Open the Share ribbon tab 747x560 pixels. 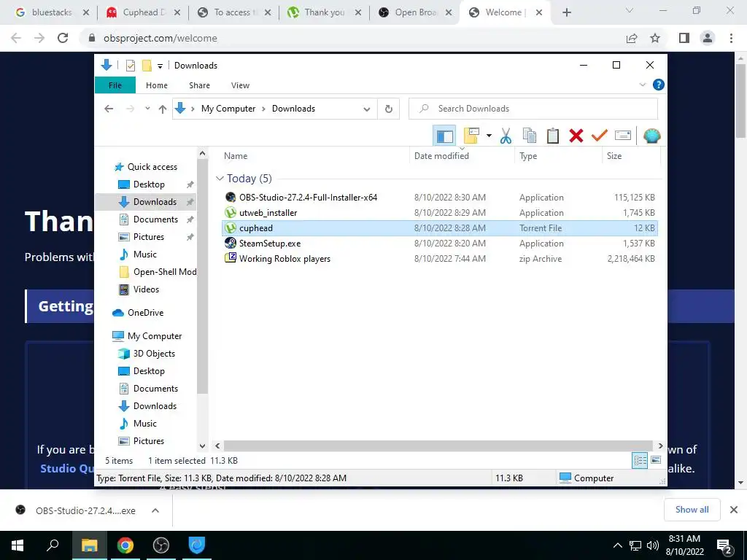[x=199, y=85]
